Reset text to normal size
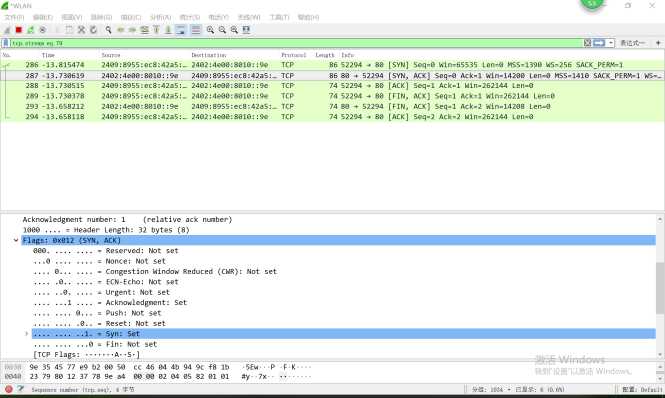Viewport: 665px width, 398px height. [x=234, y=30]
